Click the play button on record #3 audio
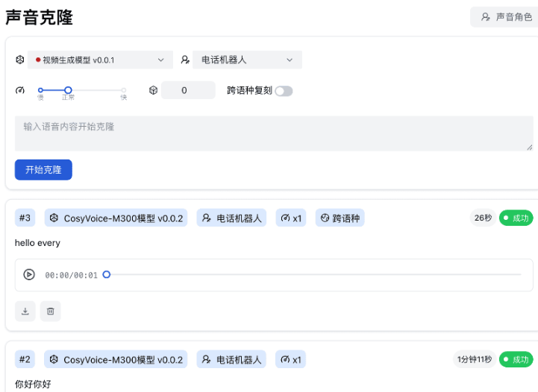This screenshot has height=392, width=538. (28, 274)
